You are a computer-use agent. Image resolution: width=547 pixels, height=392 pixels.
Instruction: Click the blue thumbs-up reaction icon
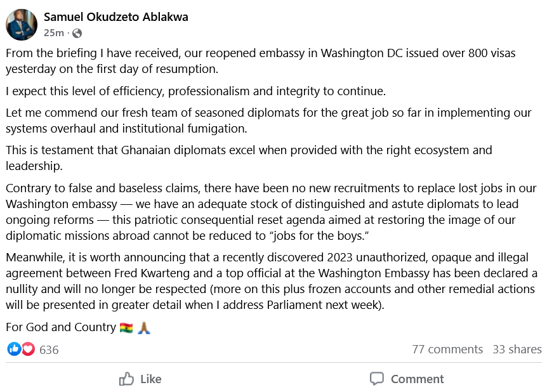point(13,349)
